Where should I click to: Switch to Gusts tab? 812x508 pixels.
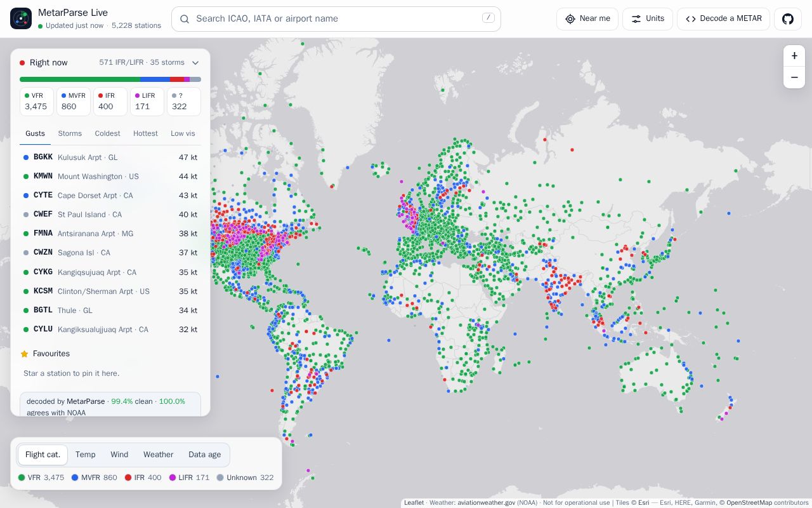click(35, 133)
